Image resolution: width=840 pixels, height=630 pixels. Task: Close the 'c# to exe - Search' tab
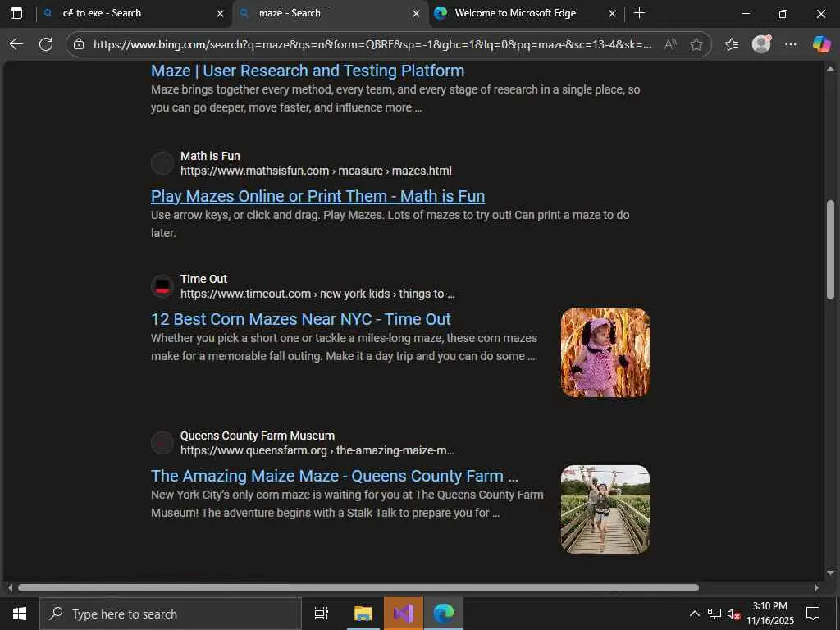[220, 14]
